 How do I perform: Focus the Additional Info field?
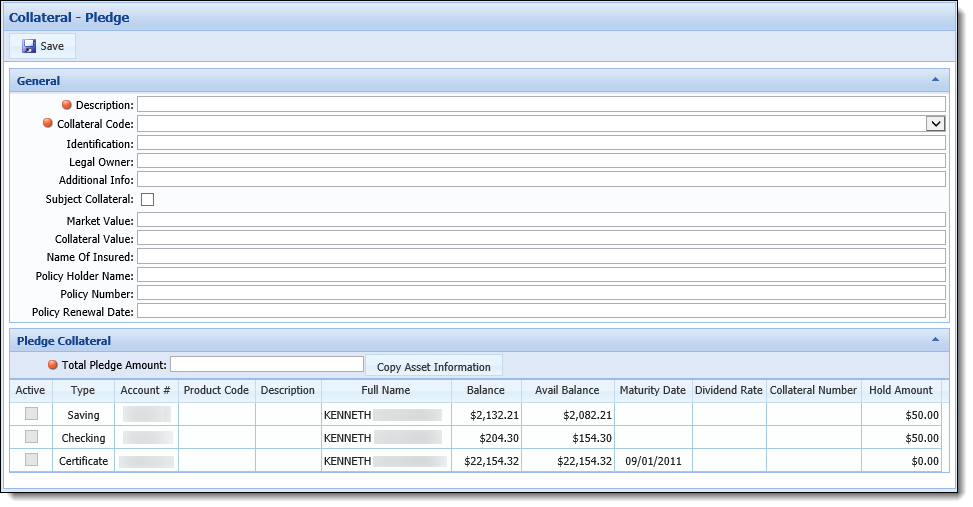tap(541, 179)
